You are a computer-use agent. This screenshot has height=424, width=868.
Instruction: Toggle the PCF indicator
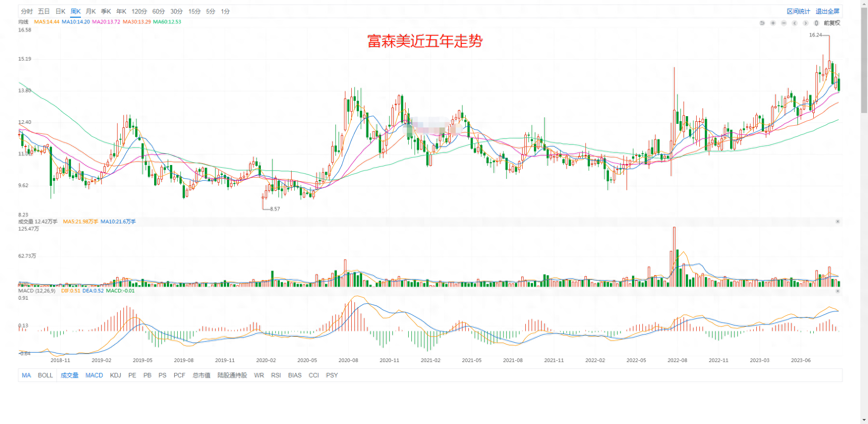179,375
